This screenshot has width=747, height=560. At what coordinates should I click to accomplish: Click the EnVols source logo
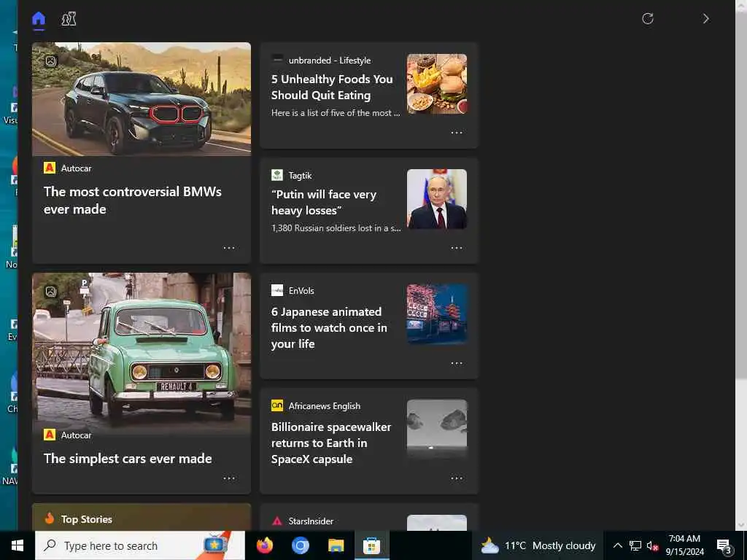coord(276,290)
